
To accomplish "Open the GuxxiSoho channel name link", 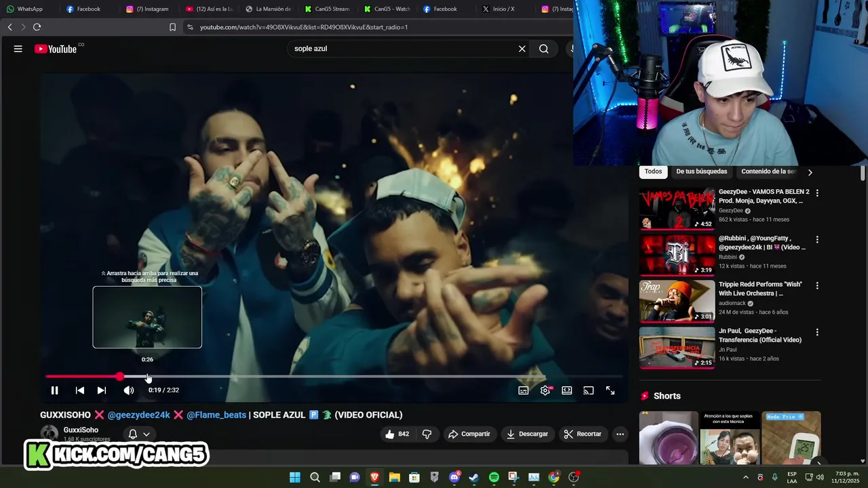I will pos(81,430).
